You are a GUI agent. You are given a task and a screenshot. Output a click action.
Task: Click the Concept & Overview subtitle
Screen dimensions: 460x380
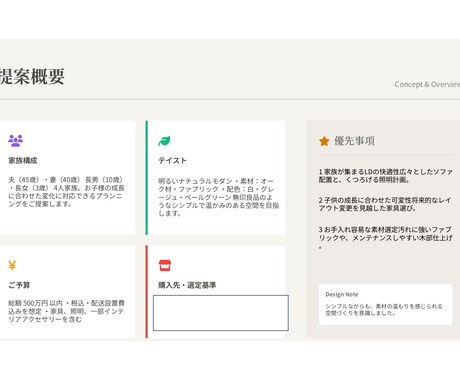[427, 84]
